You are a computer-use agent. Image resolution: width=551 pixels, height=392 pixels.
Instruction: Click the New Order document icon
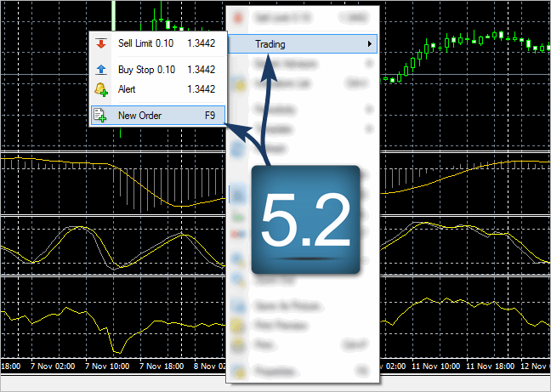pyautogui.click(x=101, y=116)
